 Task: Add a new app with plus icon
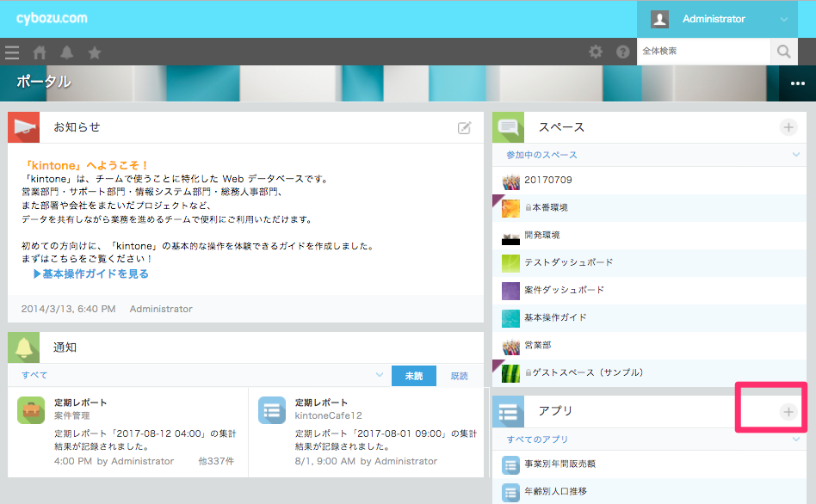pos(788,412)
